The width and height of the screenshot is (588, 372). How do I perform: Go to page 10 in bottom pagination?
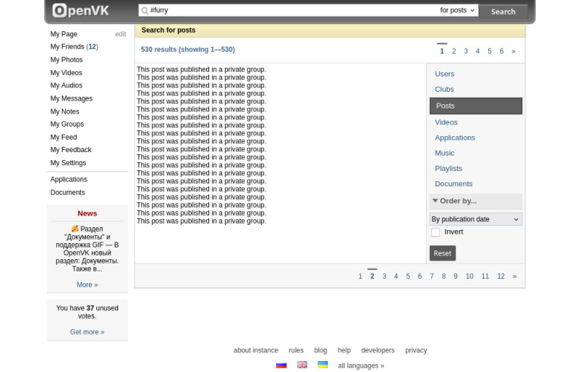[x=469, y=277]
